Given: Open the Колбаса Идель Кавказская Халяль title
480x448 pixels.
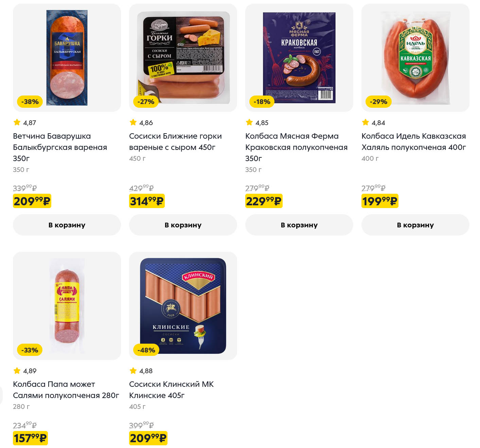Looking at the screenshot, I should click(413, 141).
